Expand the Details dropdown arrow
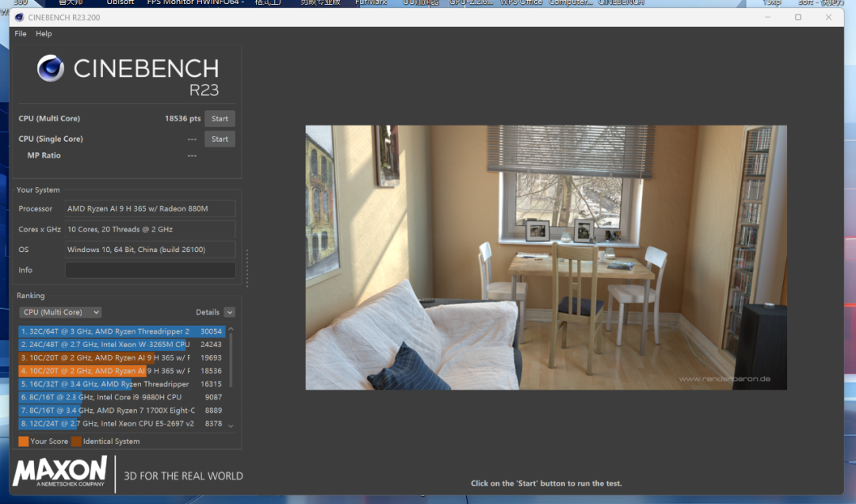This screenshot has height=504, width=856. coord(229,311)
